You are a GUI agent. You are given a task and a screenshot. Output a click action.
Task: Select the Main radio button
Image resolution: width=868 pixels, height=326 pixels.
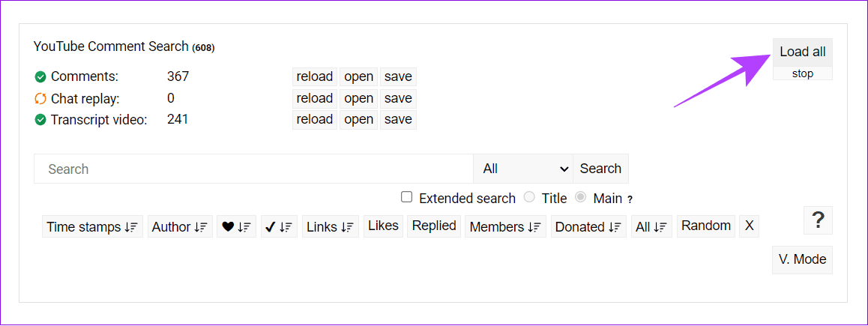581,197
